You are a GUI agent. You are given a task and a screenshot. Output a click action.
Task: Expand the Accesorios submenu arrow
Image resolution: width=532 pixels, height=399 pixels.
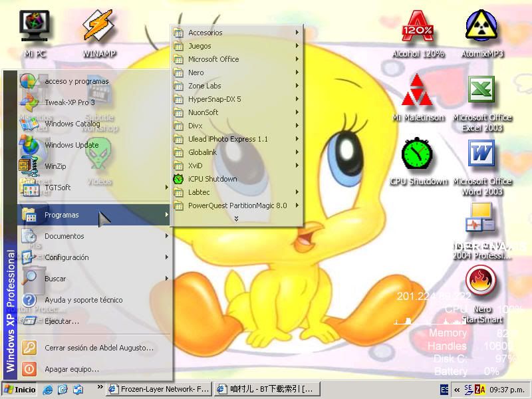tap(297, 32)
